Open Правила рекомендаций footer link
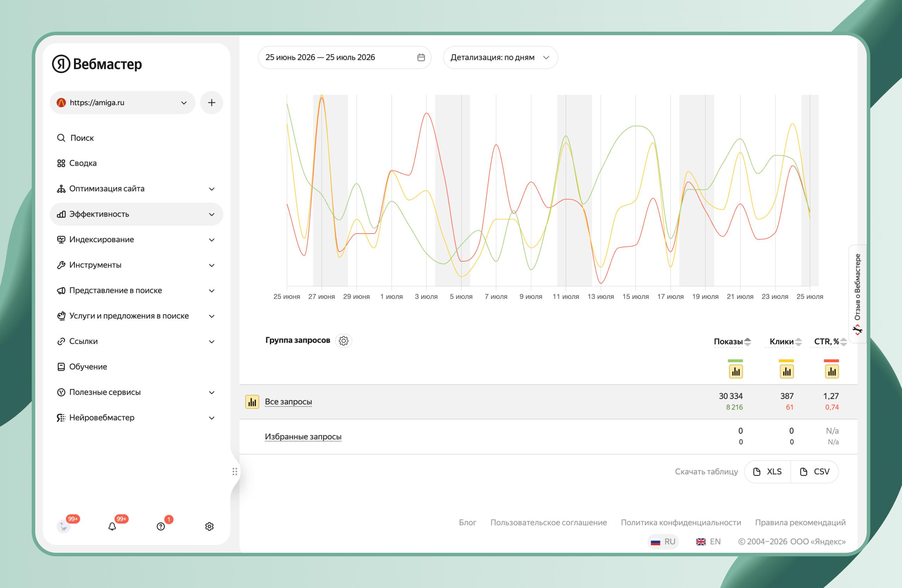The height and width of the screenshot is (588, 902). 800,523
